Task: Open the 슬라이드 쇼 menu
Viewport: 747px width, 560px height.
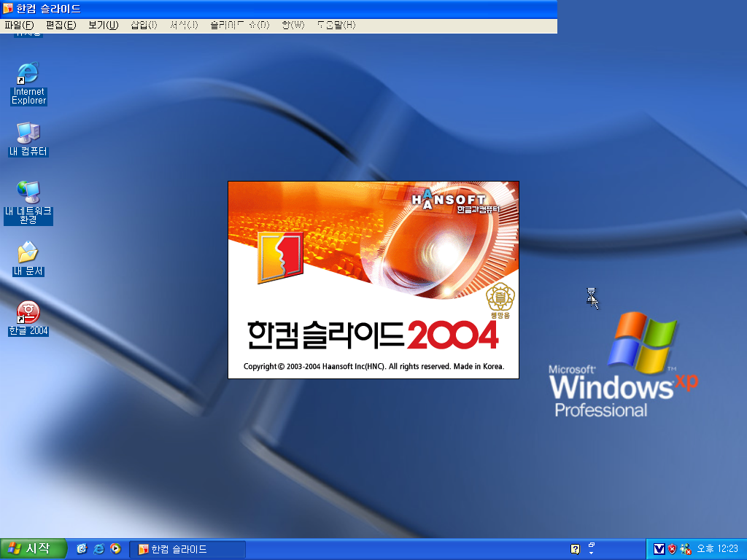Action: pyautogui.click(x=239, y=26)
